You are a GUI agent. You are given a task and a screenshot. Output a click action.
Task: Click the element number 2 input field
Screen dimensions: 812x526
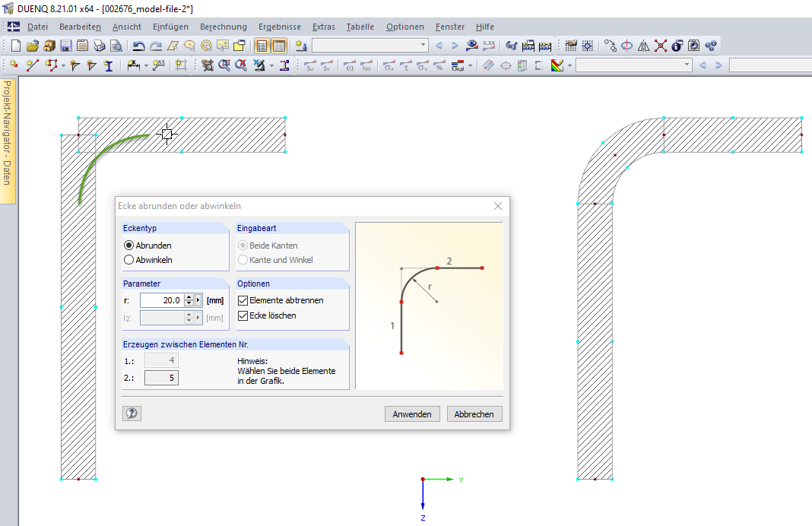click(x=162, y=378)
